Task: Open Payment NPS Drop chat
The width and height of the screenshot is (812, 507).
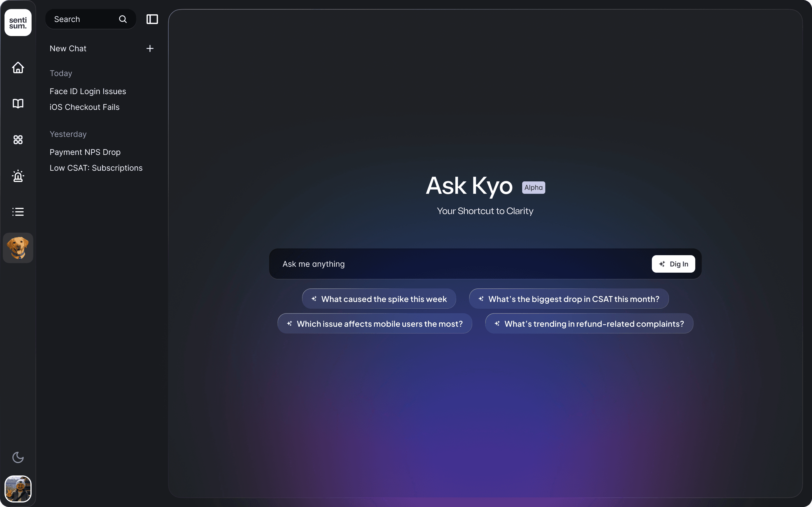Action: coord(85,152)
